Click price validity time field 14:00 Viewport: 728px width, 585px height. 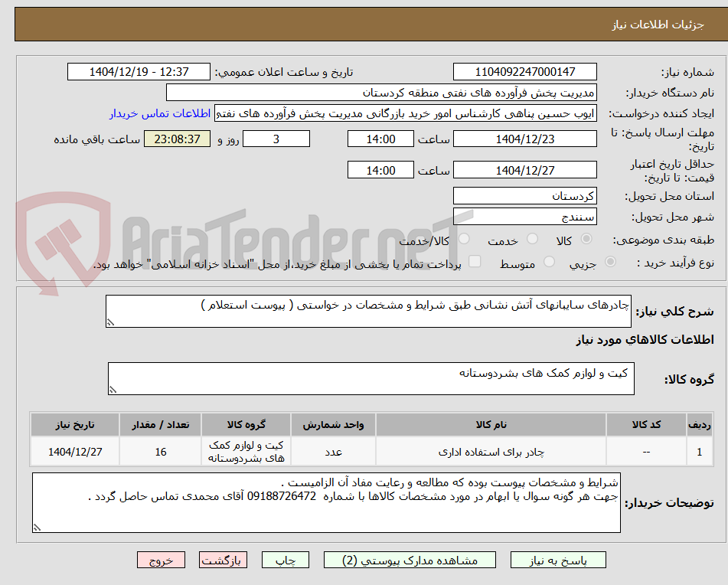(x=380, y=170)
